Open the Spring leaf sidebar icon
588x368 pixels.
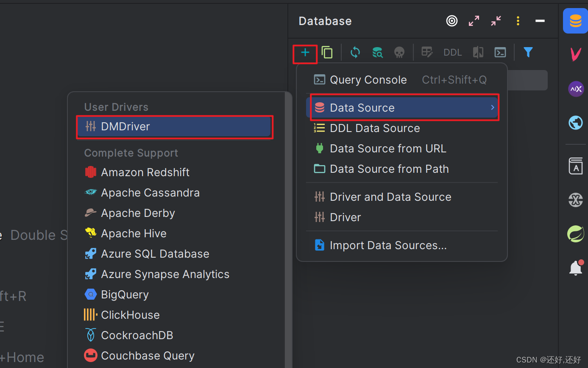576,234
